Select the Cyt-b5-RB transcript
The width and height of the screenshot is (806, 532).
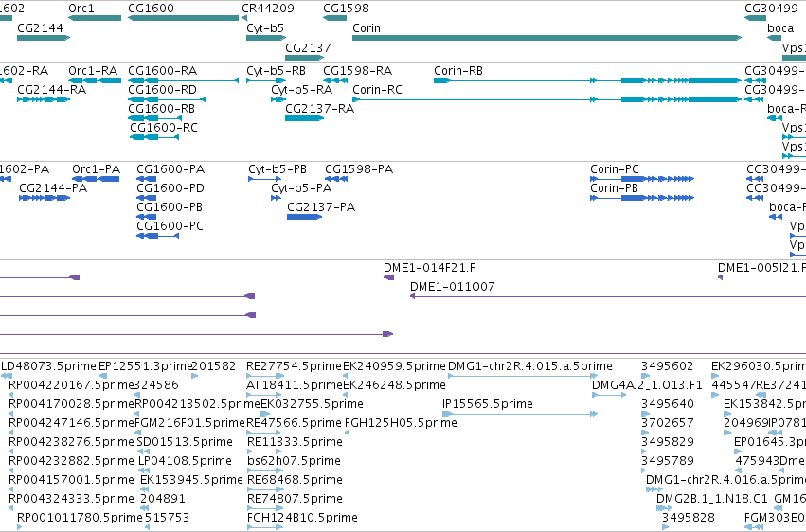(x=266, y=80)
